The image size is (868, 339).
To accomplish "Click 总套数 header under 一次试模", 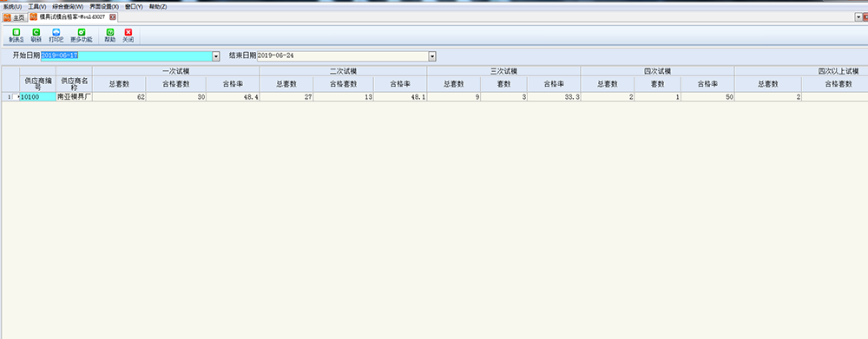I will (x=120, y=84).
